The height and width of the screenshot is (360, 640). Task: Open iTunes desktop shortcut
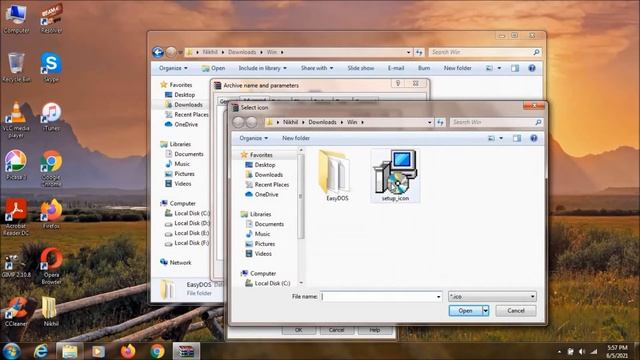point(51,116)
